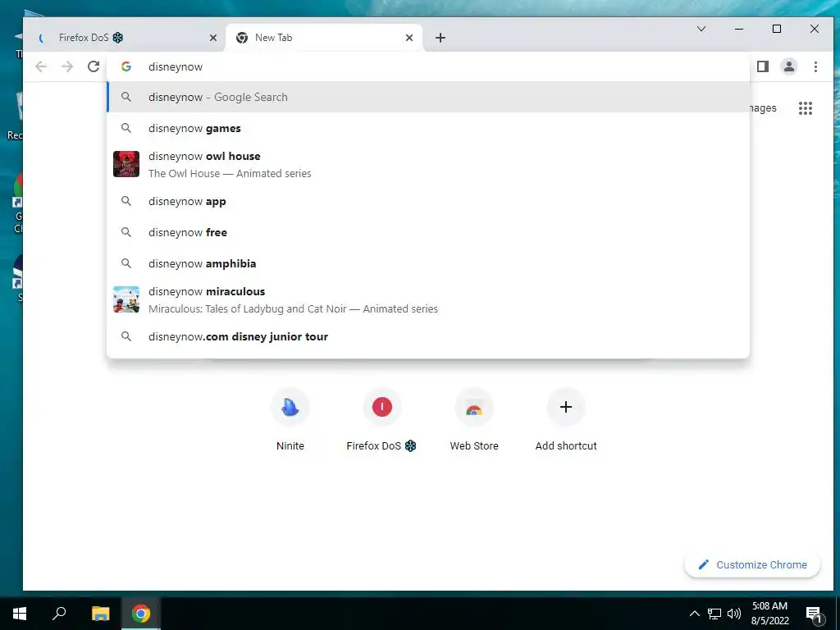Screen dimensions: 840x630
Task: Select the 'disneynow amphibia' suggestion
Action: (428, 263)
